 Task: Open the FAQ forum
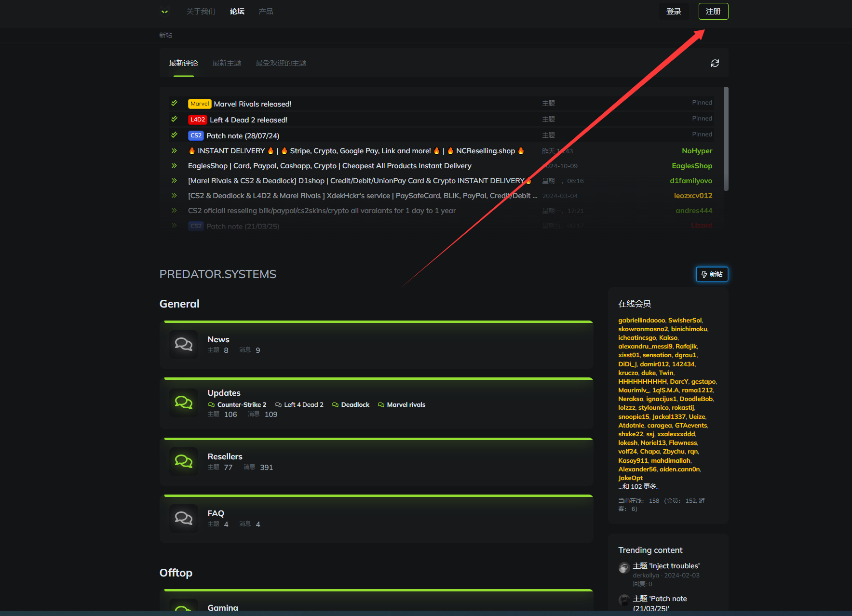[216, 513]
